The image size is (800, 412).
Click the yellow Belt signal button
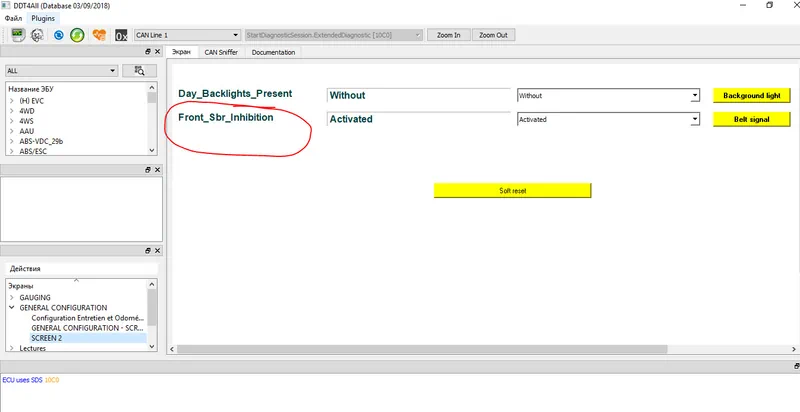(x=752, y=119)
